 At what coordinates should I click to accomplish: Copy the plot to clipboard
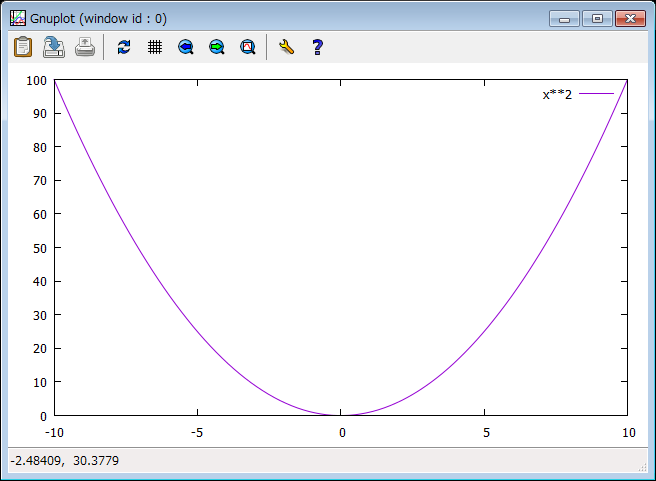[x=22, y=46]
